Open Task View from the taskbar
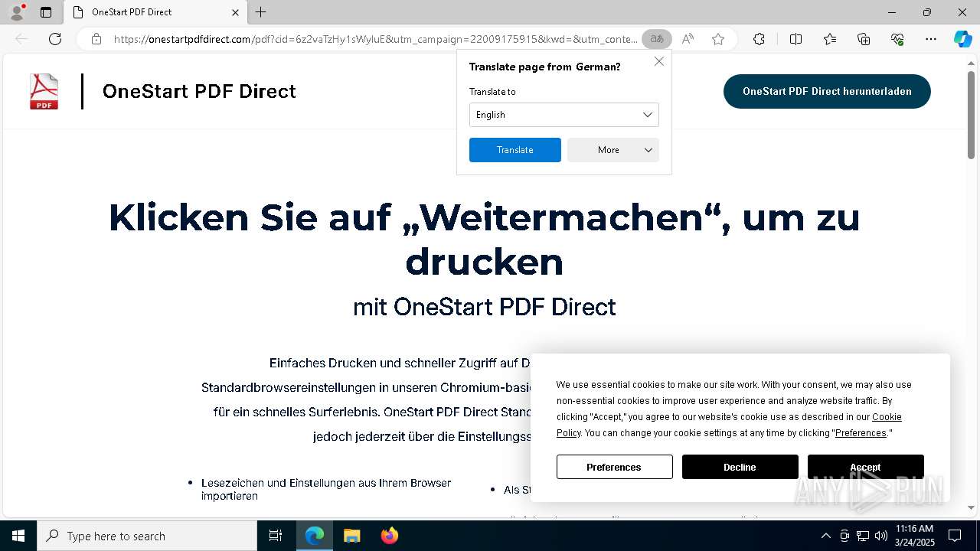The height and width of the screenshot is (551, 980). [276, 536]
